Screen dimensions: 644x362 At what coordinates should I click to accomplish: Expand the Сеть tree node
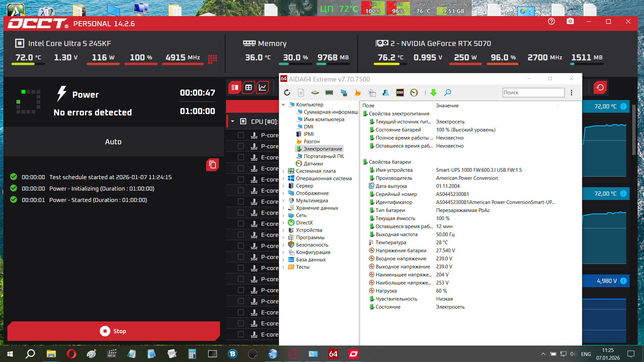(283, 215)
